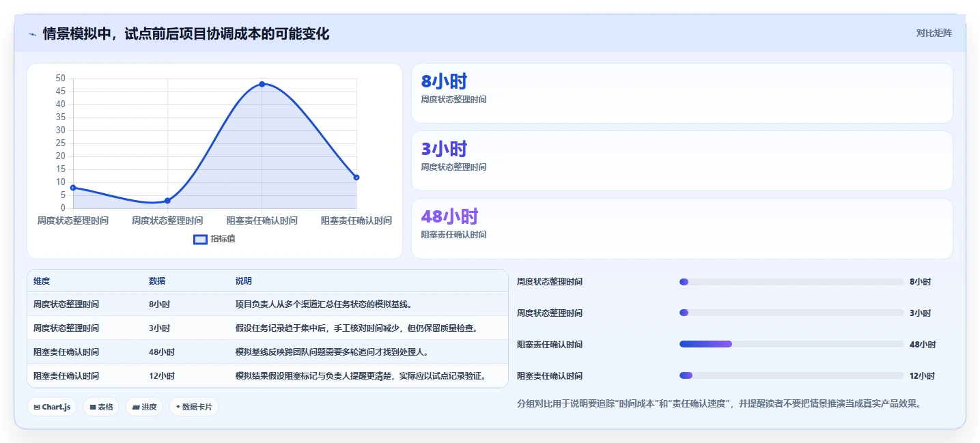980x443 pixels.
Task: Open the 48小时 data card
Action: (x=682, y=229)
